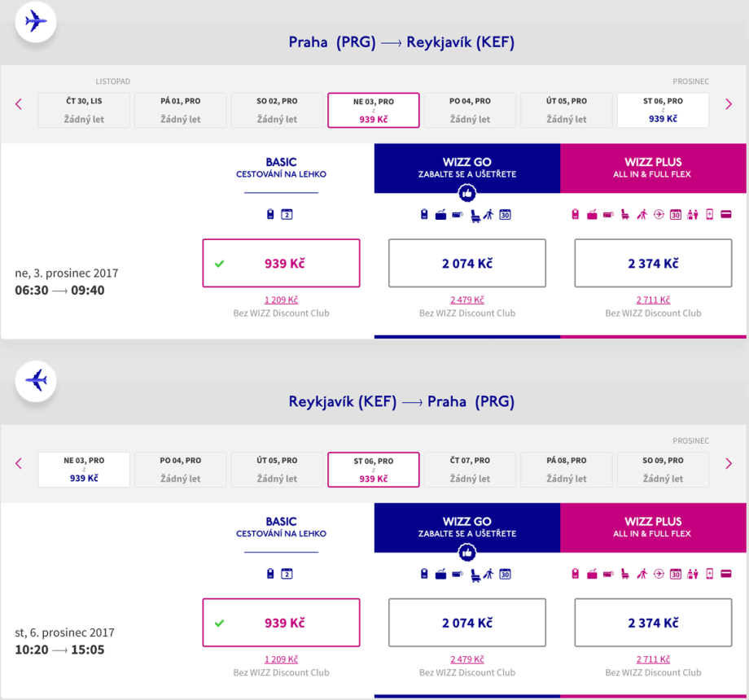
Task: Click the return WIZZ GO header banner
Action: 466,527
